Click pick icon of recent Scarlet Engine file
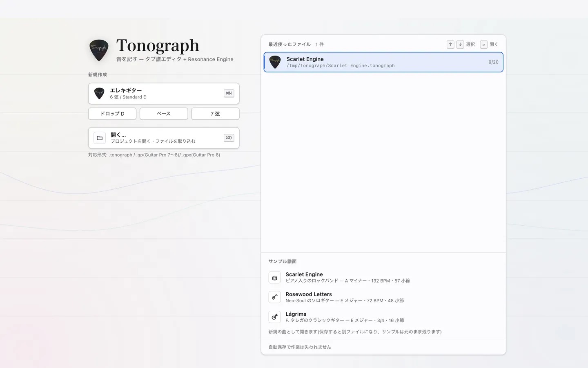Viewport: 588px width, 368px height. tap(275, 62)
